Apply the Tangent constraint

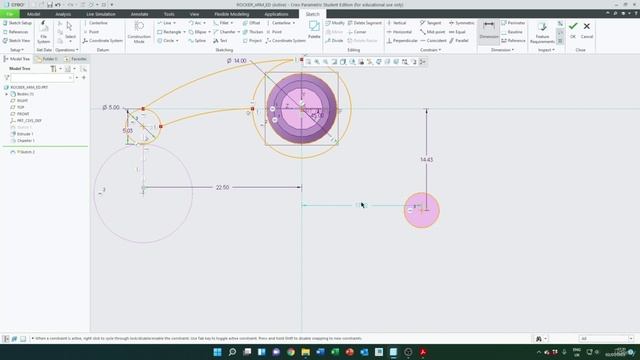(431, 23)
